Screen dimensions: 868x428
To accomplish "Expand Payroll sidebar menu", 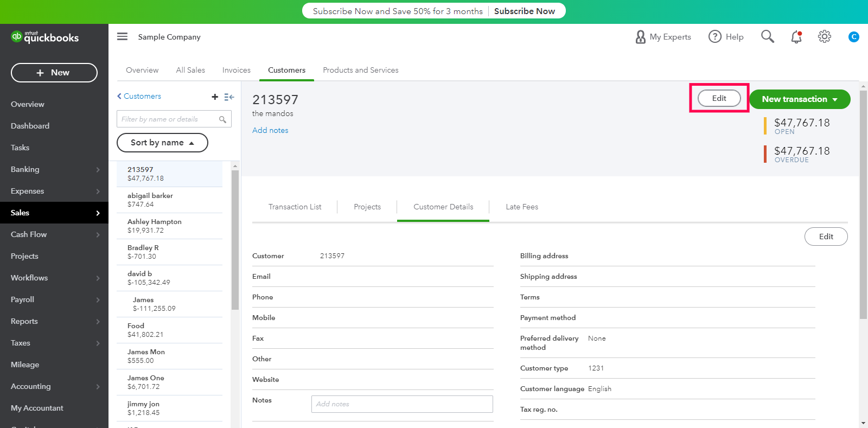I will tap(54, 299).
